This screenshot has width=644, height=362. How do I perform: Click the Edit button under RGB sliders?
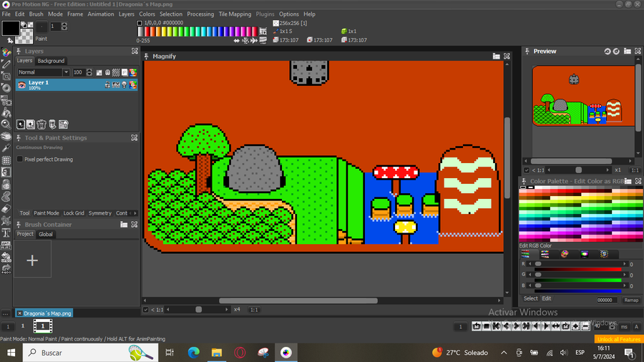click(x=546, y=299)
